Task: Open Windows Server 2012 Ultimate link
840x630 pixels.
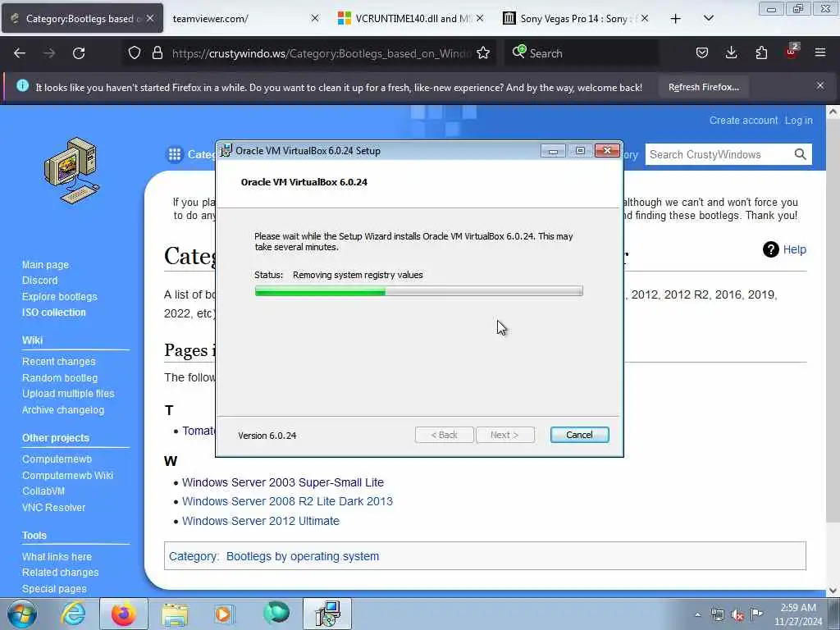Action: pyautogui.click(x=261, y=521)
